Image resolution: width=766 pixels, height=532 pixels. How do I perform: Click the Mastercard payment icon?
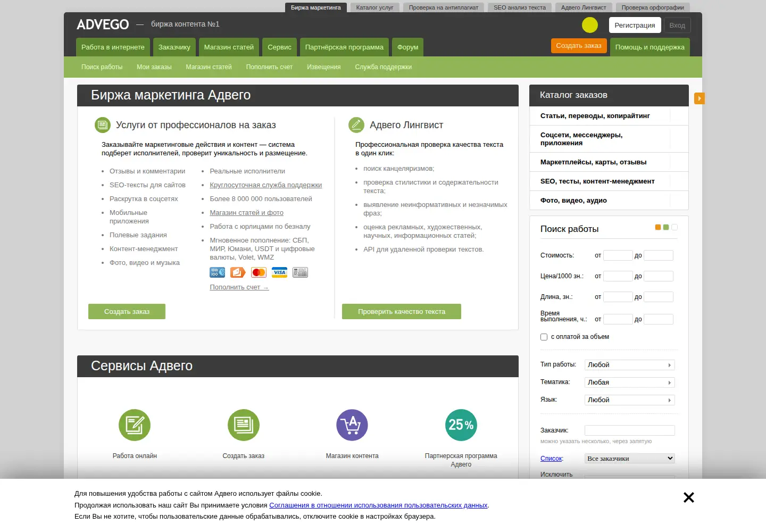(x=259, y=272)
